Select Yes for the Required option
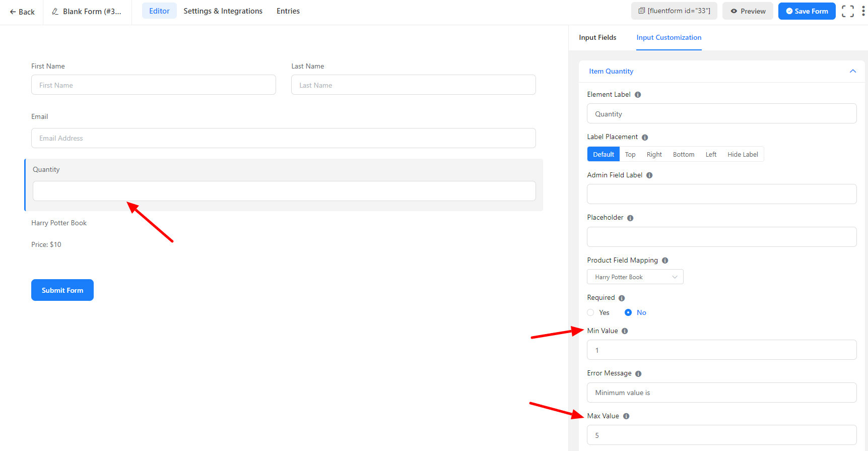This screenshot has height=451, width=868. pyautogui.click(x=591, y=312)
